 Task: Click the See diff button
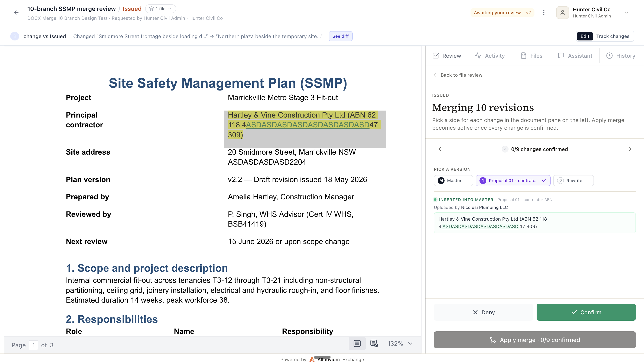click(x=341, y=36)
